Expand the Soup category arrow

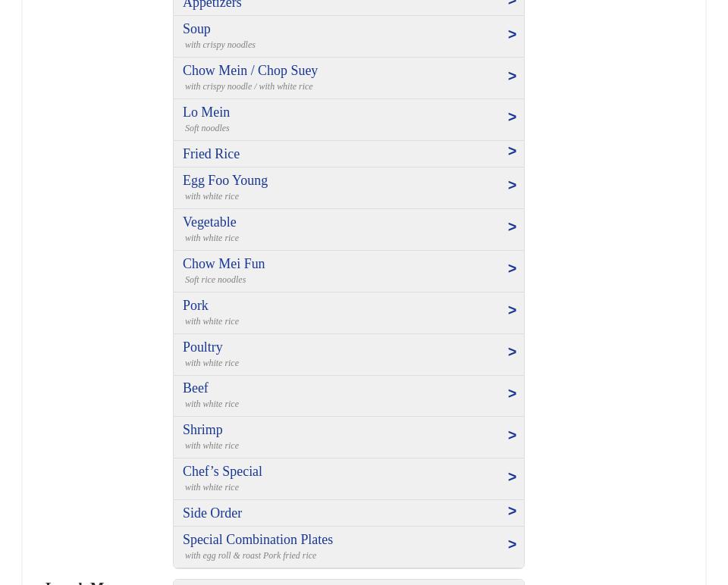point(512,35)
